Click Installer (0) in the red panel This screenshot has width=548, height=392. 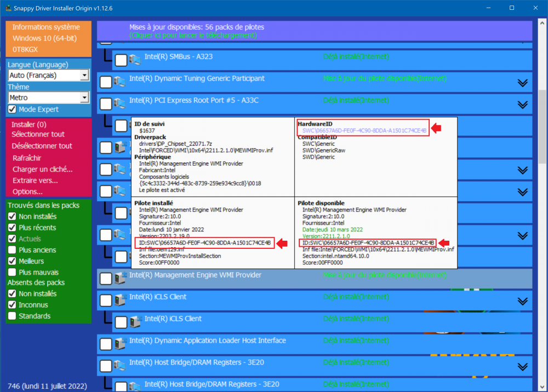(x=29, y=124)
